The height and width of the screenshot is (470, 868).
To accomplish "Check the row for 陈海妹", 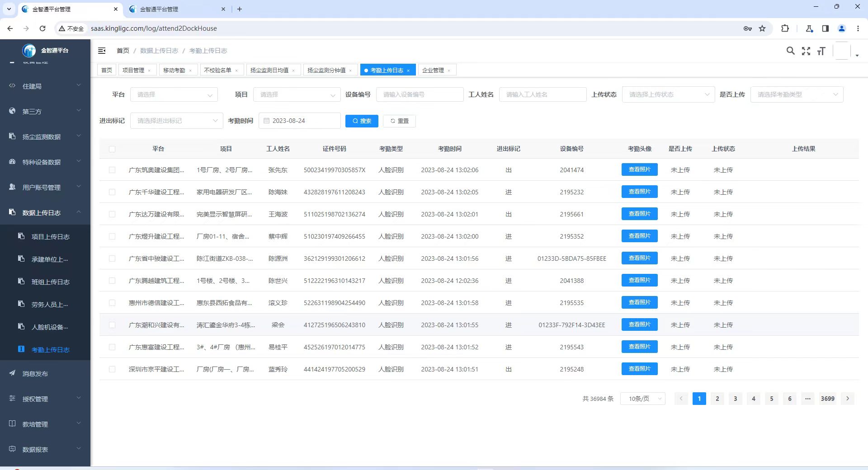I will [x=112, y=192].
